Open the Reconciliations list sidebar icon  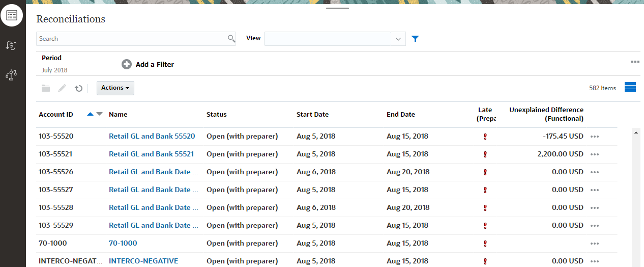click(x=12, y=15)
